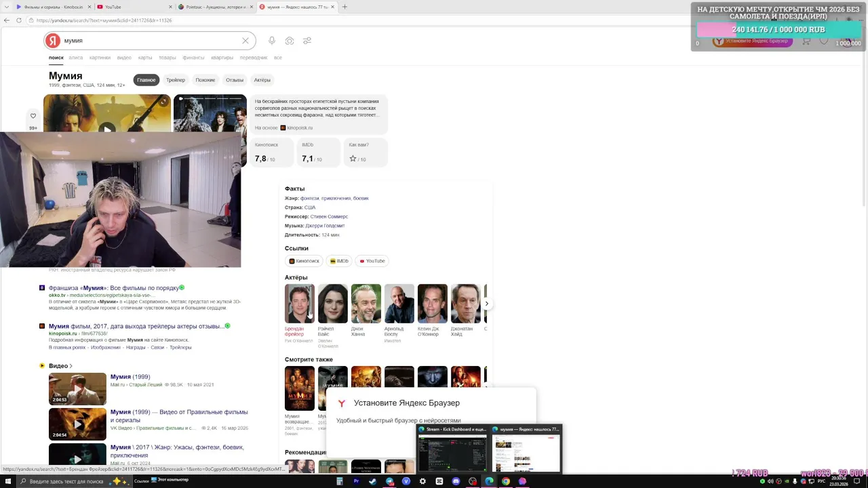Screen dimensions: 868x488
Task: Select the Трейлер pill
Action: point(176,80)
